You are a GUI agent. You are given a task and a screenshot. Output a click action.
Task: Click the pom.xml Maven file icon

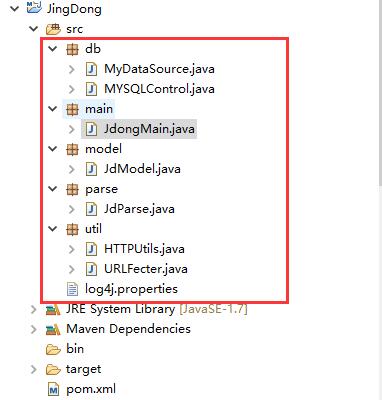pos(53,389)
